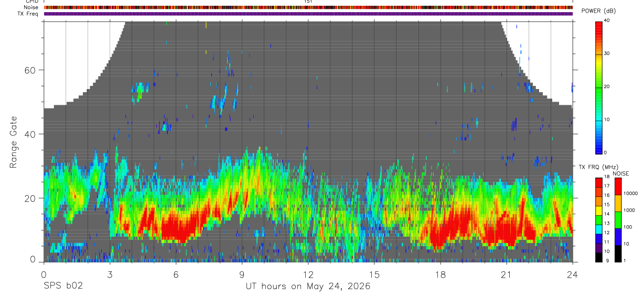Click the SPS b02 radar label
This screenshot has width=644, height=297.
pyautogui.click(x=62, y=287)
